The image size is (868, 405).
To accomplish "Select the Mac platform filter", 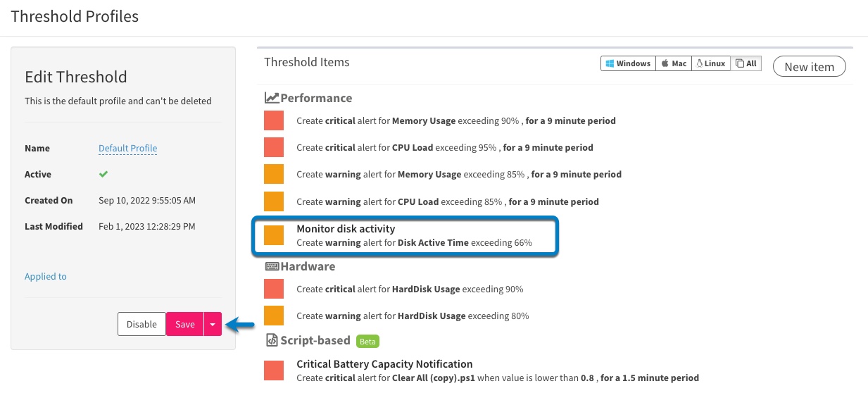I will pyautogui.click(x=674, y=63).
